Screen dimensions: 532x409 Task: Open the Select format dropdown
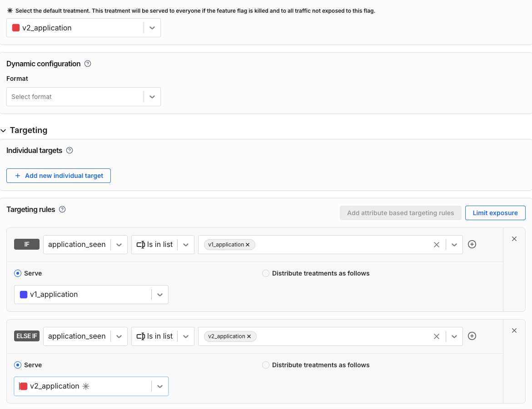pyautogui.click(x=152, y=97)
